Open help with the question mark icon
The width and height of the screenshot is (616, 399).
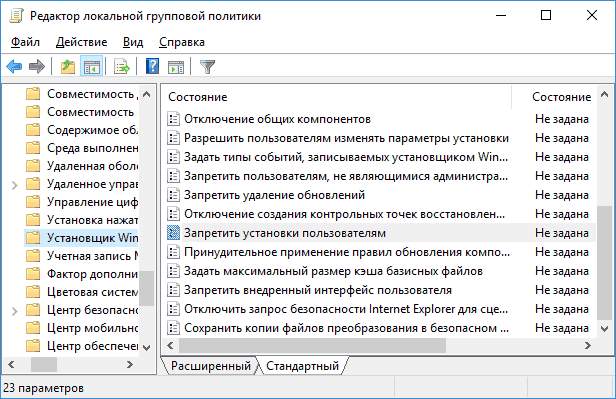[x=152, y=66]
